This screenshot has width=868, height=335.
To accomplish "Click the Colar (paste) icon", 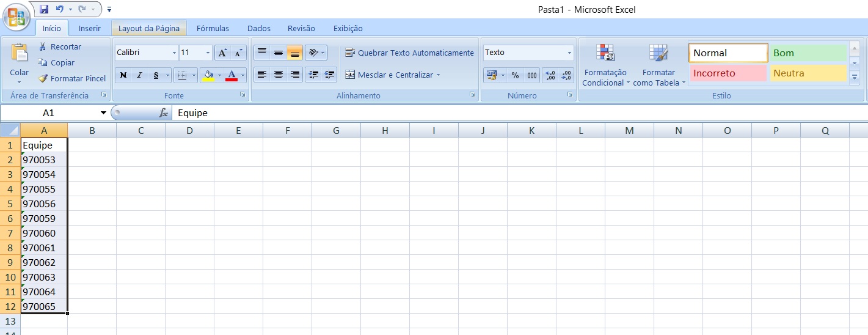I will pos(20,55).
